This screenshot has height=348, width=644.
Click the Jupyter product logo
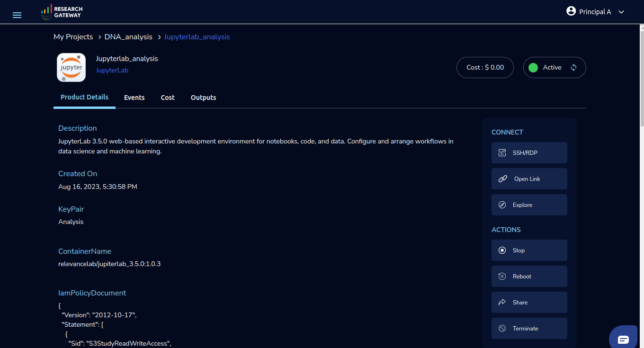coord(71,67)
